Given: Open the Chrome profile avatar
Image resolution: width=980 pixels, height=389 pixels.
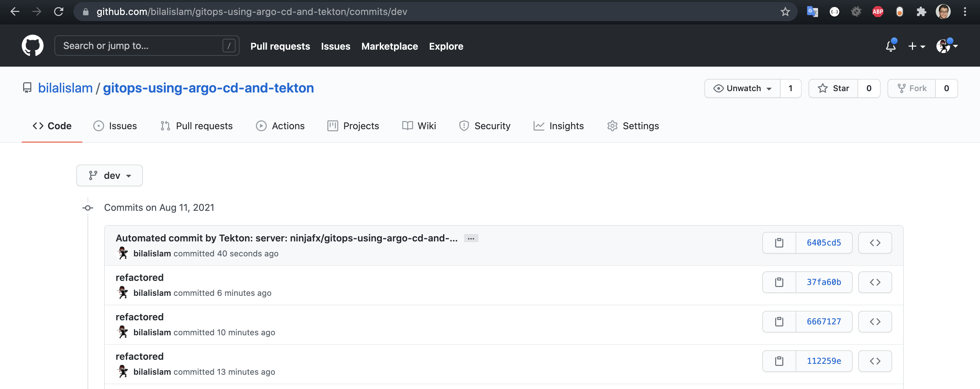Looking at the screenshot, I should click(x=943, y=12).
